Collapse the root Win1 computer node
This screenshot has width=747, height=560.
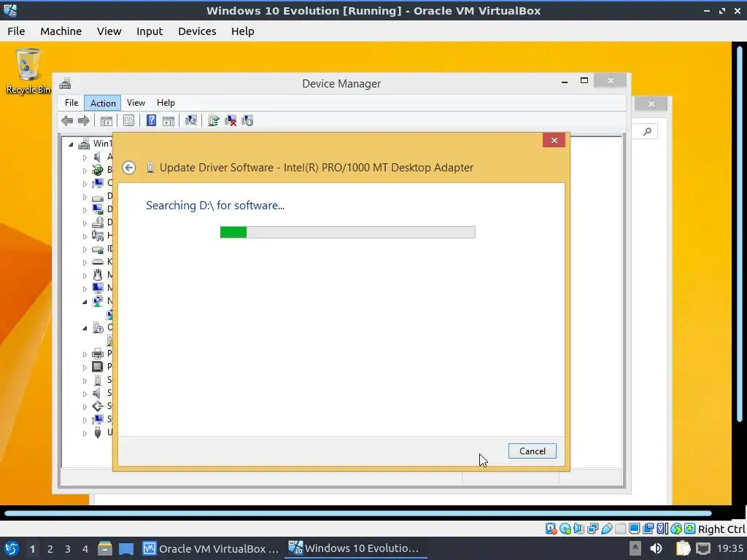point(71,144)
